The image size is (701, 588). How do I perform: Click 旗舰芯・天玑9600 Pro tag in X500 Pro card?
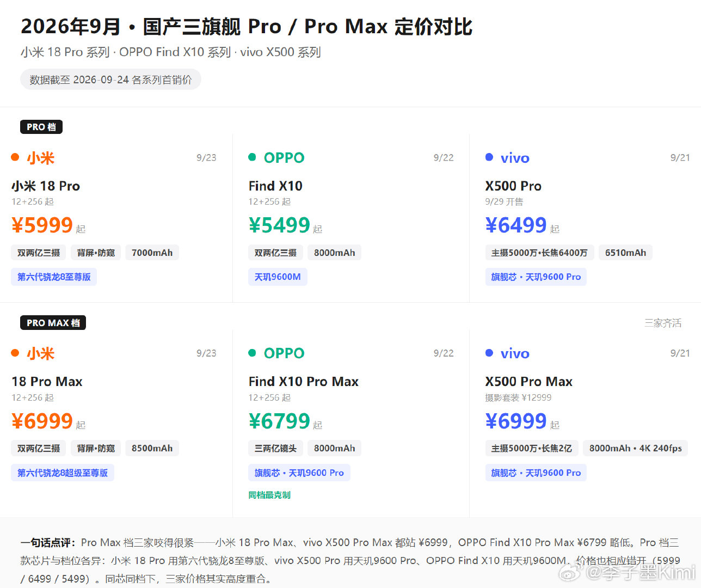536,277
